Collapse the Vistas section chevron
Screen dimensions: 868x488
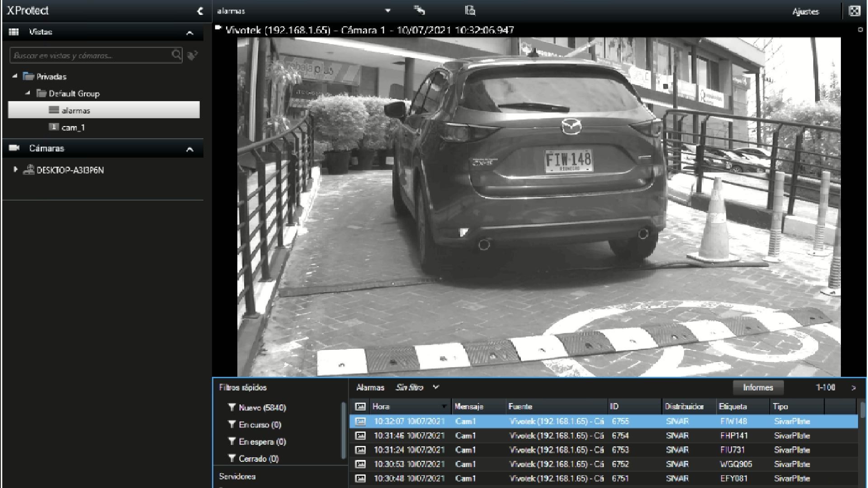click(190, 33)
